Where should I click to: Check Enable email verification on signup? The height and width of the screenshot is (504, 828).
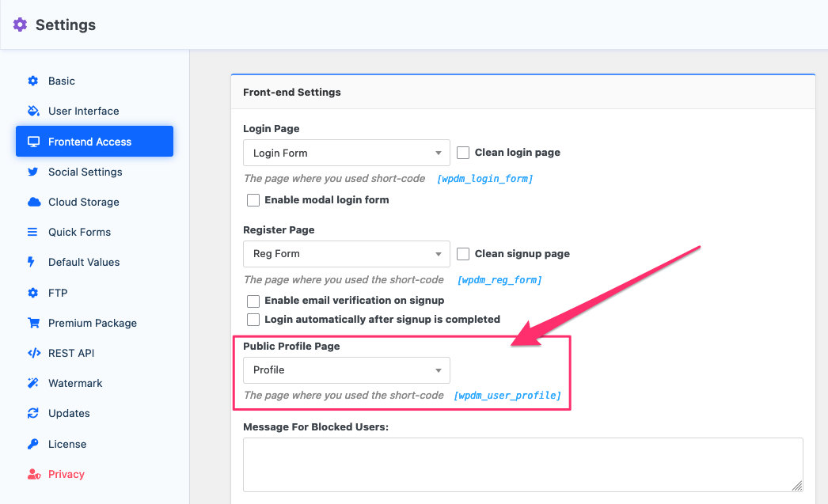(x=253, y=301)
